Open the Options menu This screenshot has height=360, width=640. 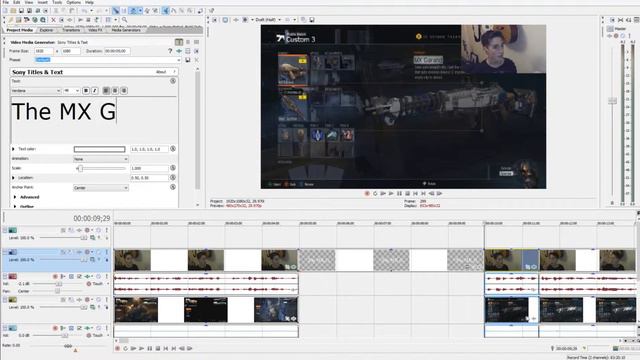coord(73,2)
